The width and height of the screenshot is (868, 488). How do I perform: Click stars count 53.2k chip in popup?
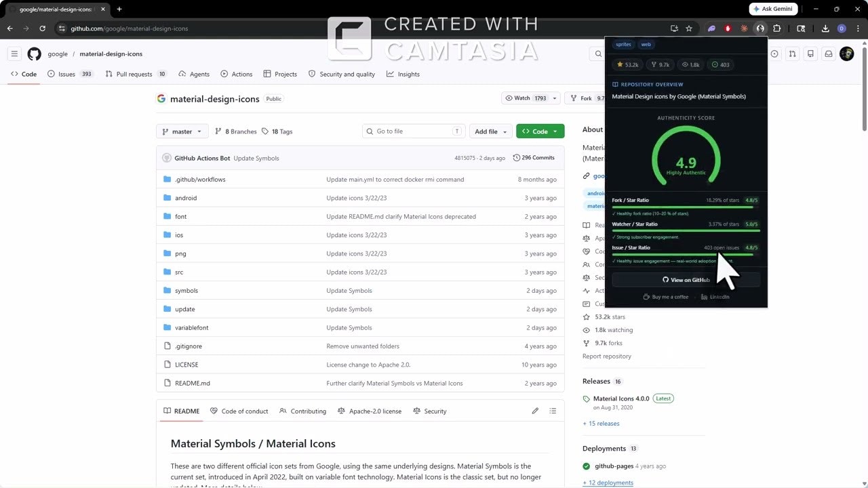(627, 64)
